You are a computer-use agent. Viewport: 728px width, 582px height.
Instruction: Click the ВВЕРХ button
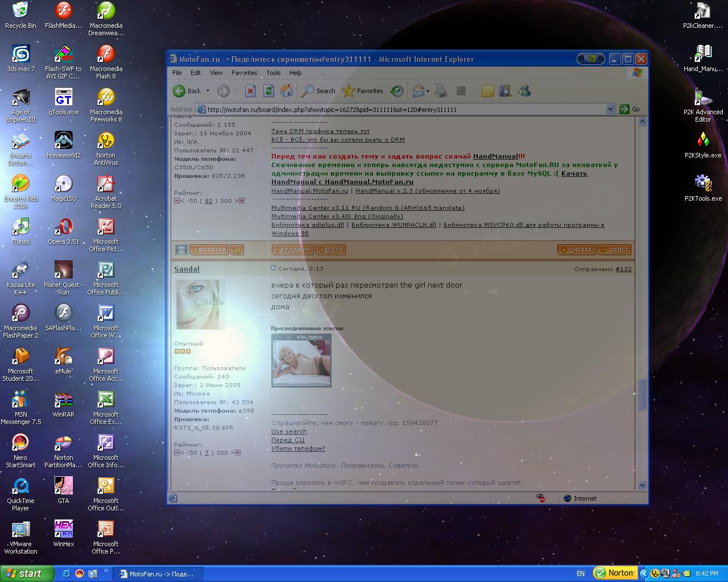(x=330, y=250)
